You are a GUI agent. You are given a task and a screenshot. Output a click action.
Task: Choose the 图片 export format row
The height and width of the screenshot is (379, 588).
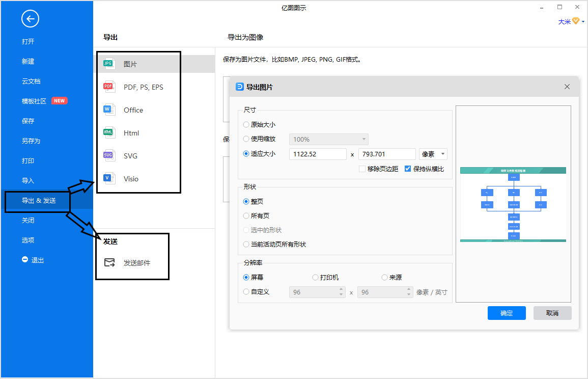[154, 64]
